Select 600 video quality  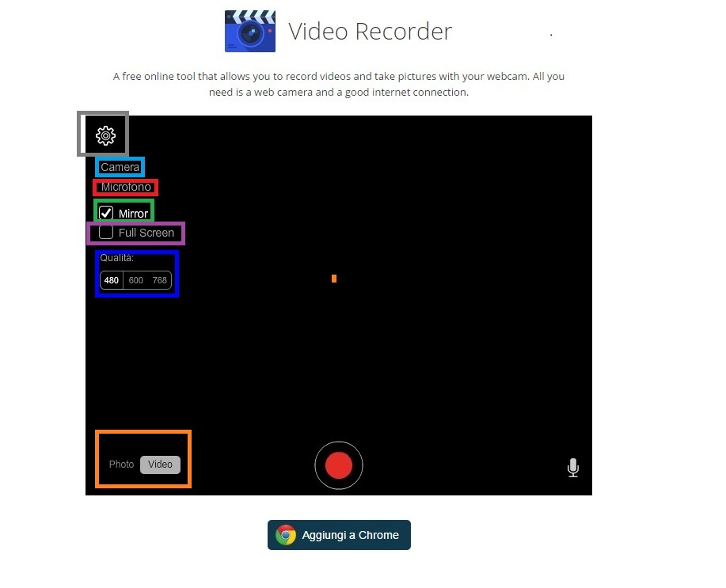coord(136,280)
